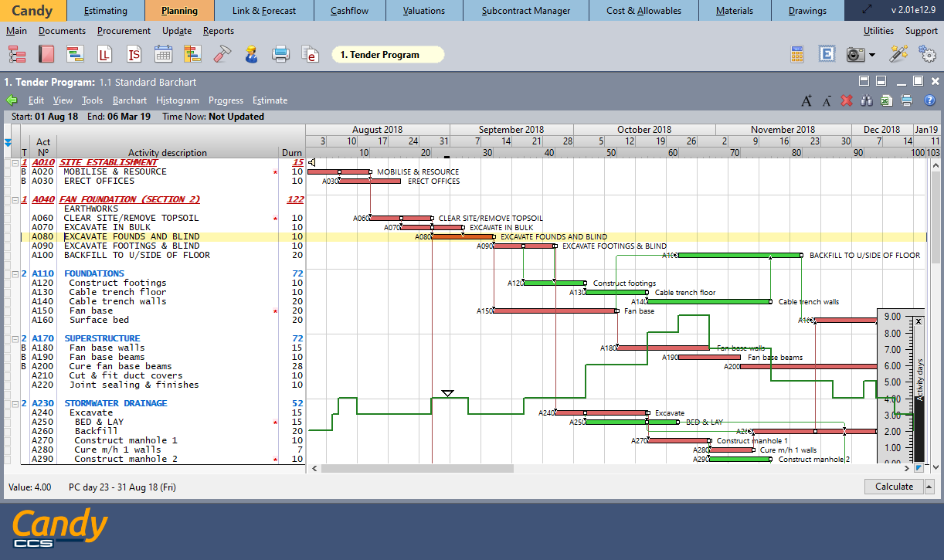Open the calendar icon in toolbar
Screen dimensions: 944x560
(x=163, y=54)
